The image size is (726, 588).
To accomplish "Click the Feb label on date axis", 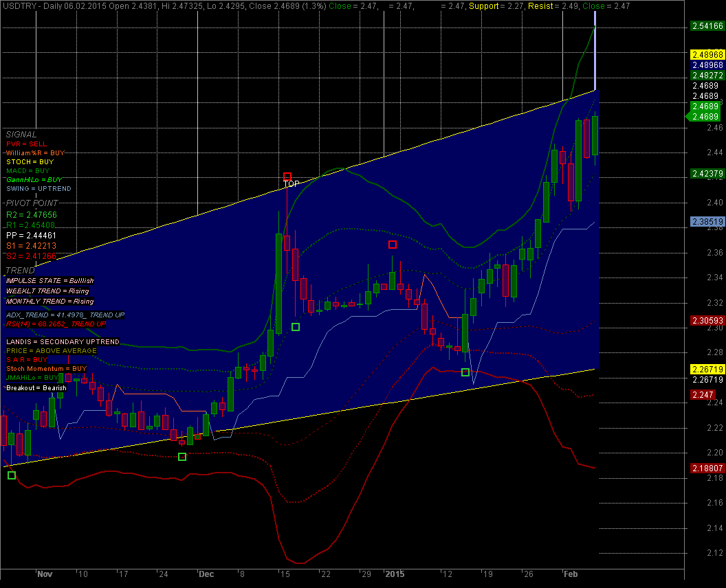I will 570,574.
